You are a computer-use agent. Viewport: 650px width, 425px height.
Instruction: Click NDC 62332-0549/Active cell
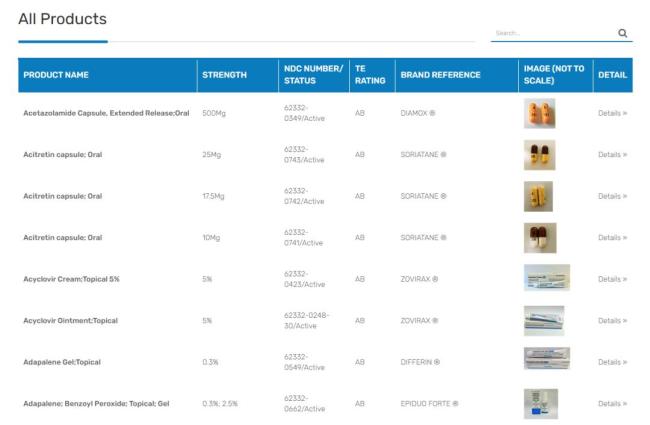coord(304,362)
